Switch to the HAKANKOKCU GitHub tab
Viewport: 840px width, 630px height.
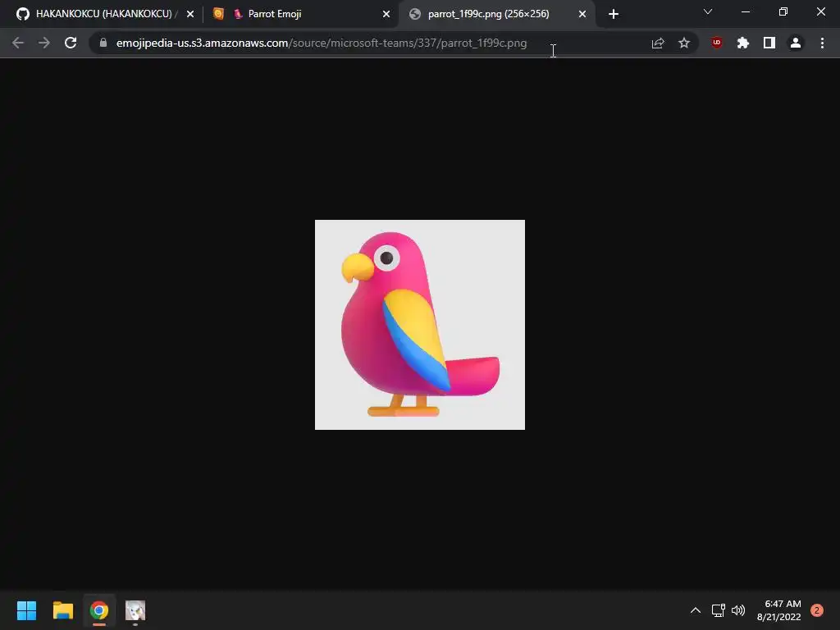point(104,14)
